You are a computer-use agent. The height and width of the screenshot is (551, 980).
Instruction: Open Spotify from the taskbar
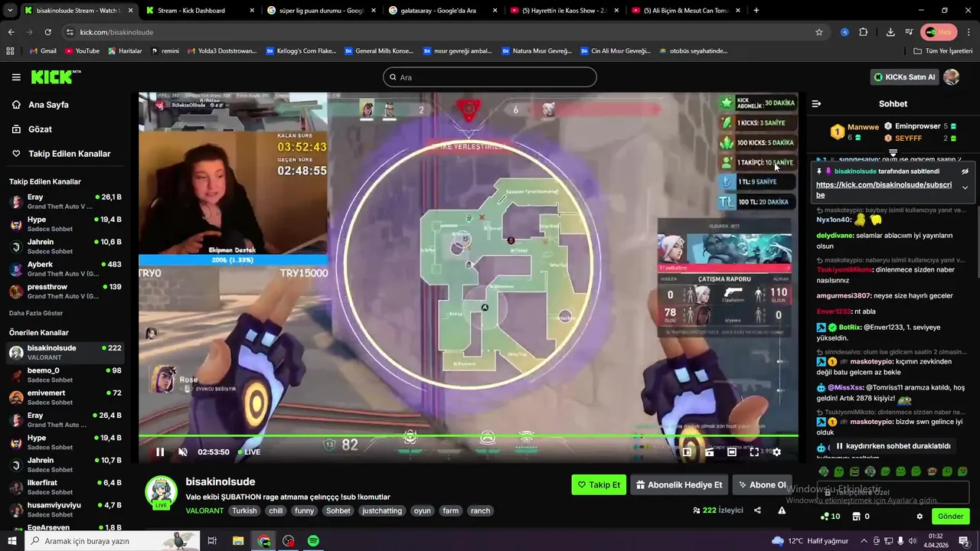tap(313, 541)
